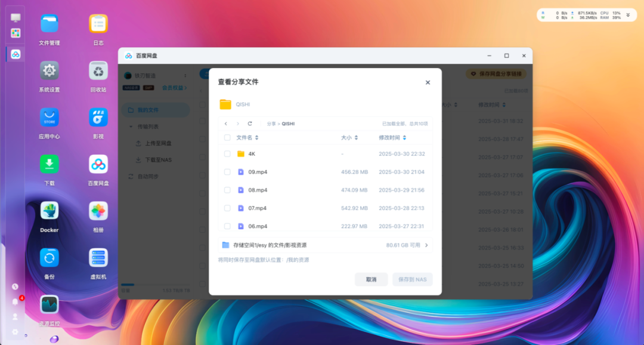Sort dialog list by 修改时间 arrows
This screenshot has width=644, height=345.
(x=404, y=138)
